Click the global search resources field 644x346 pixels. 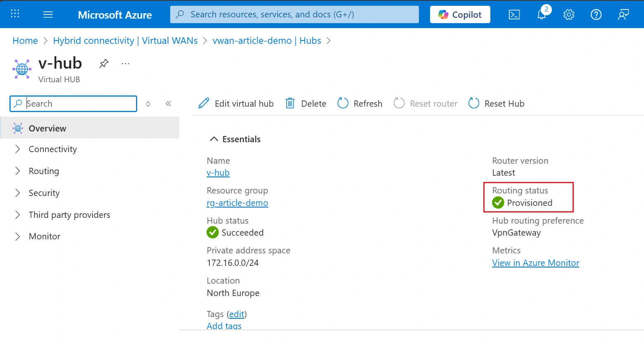(295, 14)
